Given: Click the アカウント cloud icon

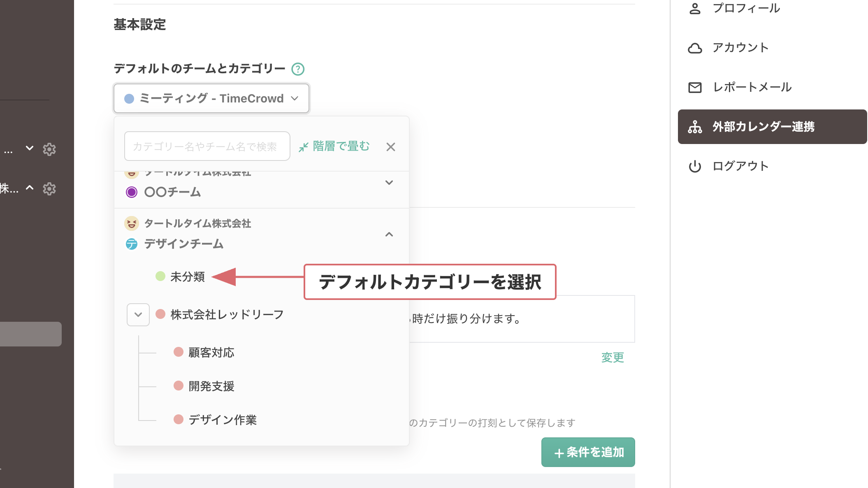Looking at the screenshot, I should [695, 48].
